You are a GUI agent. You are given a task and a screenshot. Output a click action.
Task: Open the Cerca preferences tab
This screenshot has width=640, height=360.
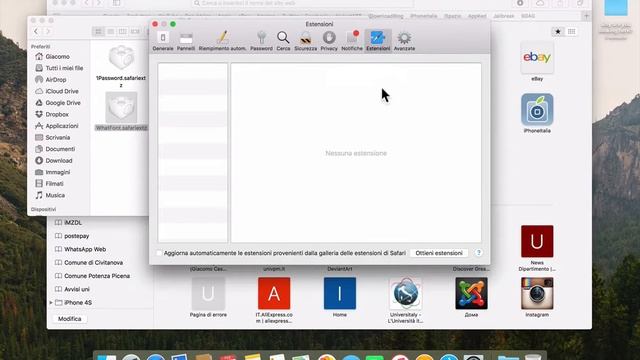coord(283,41)
